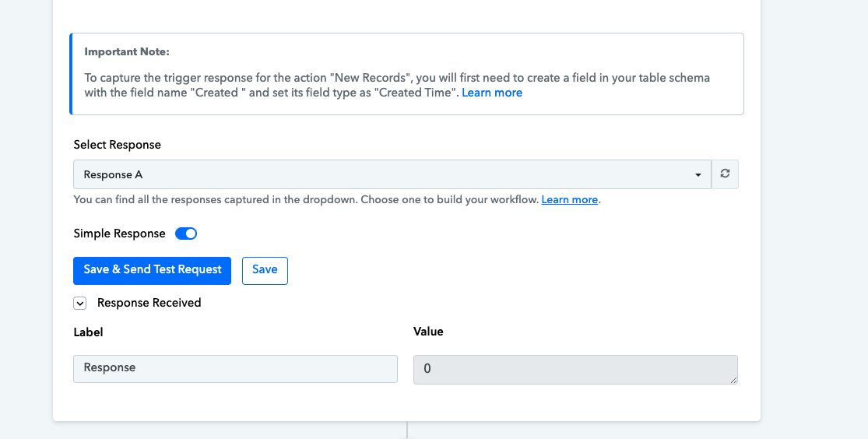Click the Response label input field
This screenshot has height=439, width=868.
(235, 369)
